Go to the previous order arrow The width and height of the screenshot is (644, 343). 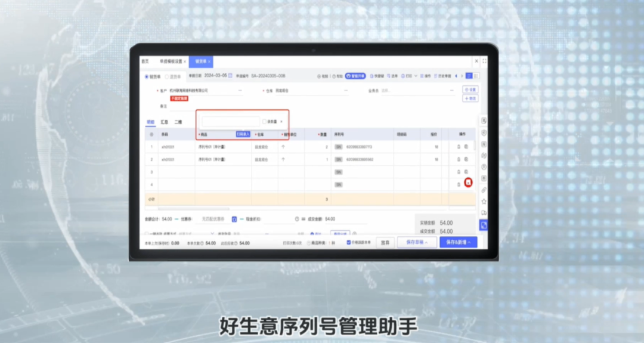coord(456,76)
